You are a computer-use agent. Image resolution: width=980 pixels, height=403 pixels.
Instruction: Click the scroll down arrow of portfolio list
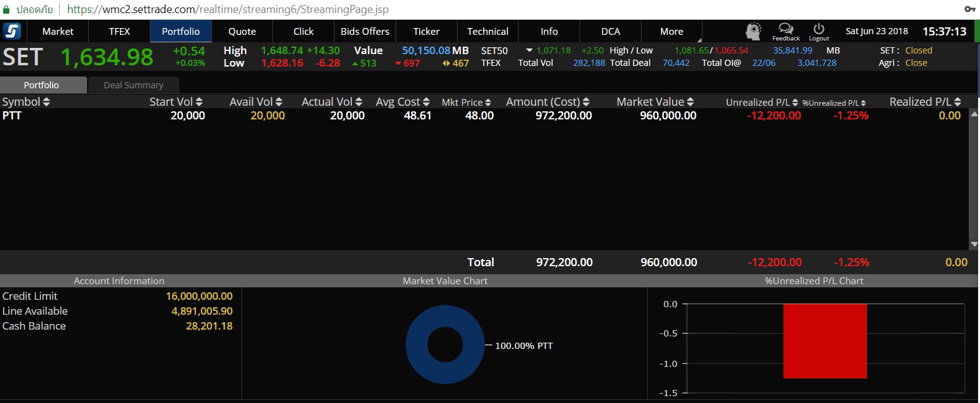[974, 245]
